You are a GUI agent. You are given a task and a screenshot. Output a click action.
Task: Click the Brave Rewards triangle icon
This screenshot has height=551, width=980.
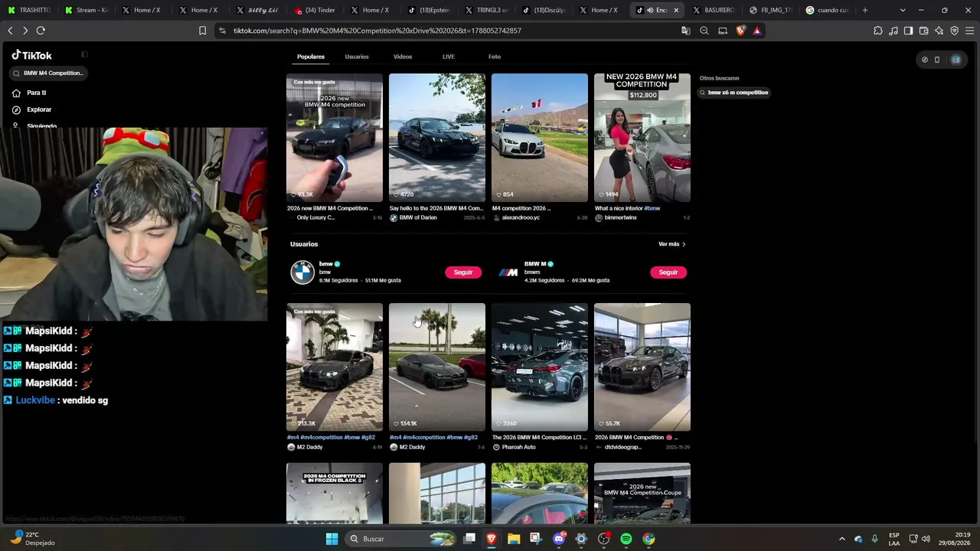[x=757, y=31]
